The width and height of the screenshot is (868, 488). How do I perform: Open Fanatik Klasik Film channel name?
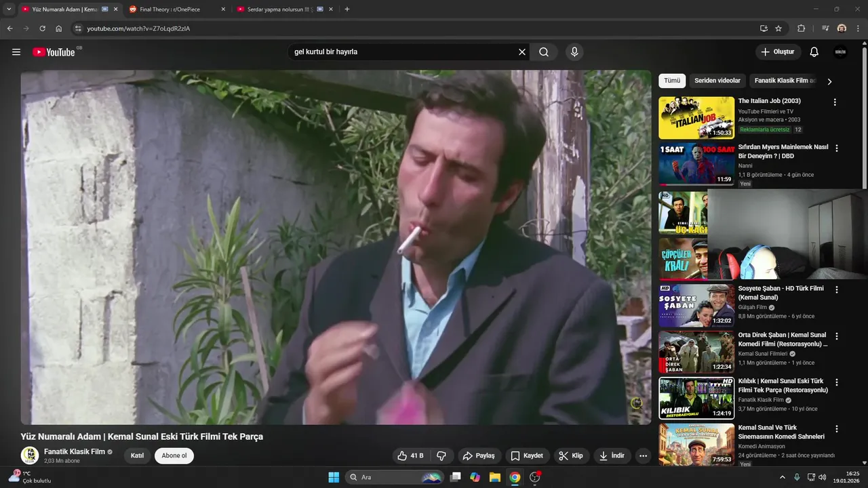[75, 451]
